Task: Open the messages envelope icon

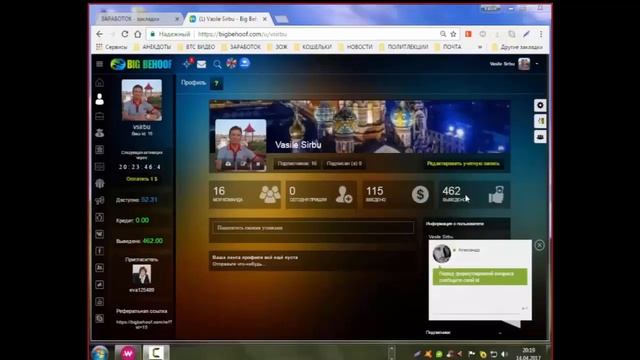Action: (x=202, y=64)
